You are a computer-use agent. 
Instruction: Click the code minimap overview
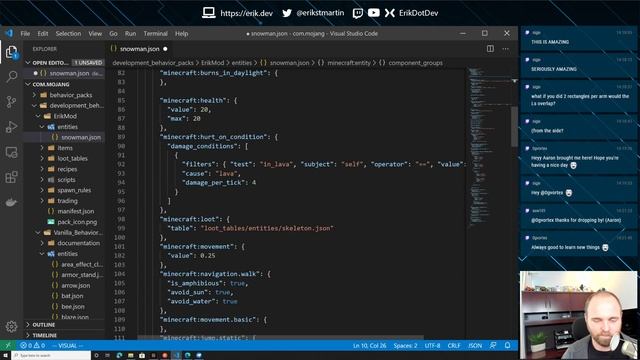point(488,147)
